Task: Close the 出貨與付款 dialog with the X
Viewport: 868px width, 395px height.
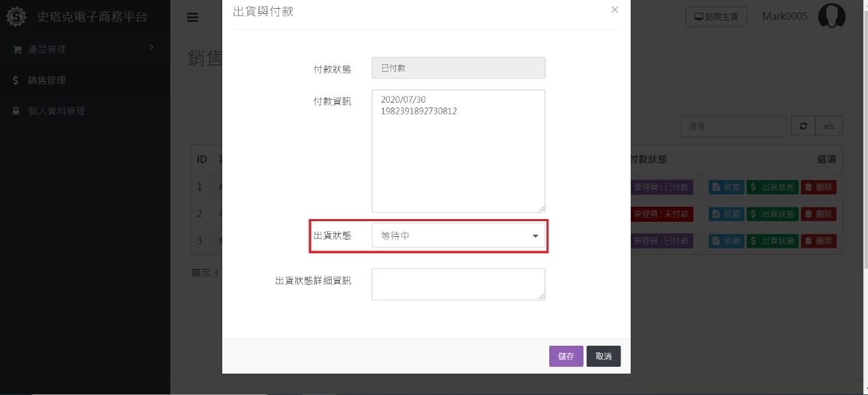Action: [614, 10]
